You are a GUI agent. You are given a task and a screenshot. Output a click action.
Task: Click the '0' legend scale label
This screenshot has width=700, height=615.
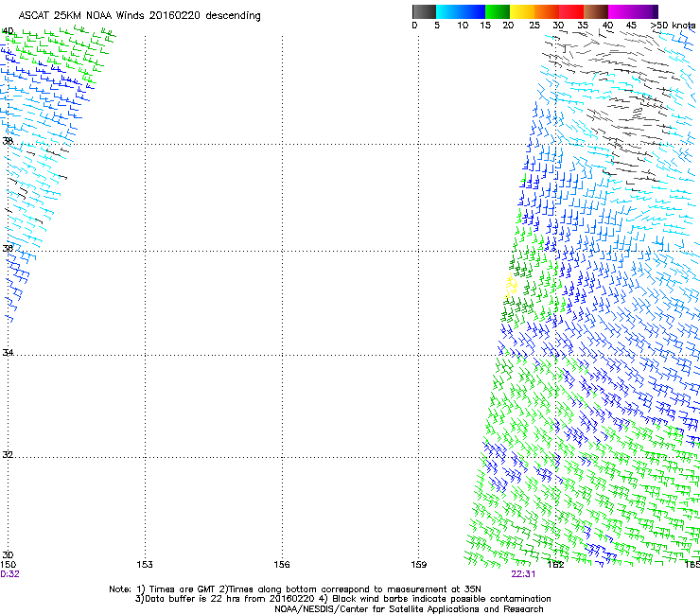pyautogui.click(x=414, y=25)
